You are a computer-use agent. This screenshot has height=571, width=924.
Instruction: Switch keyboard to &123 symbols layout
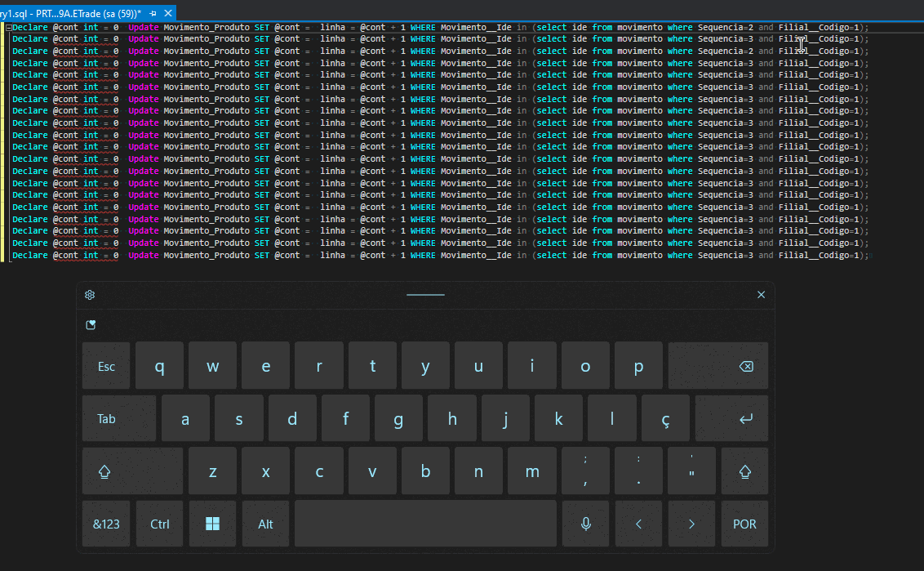(x=106, y=524)
